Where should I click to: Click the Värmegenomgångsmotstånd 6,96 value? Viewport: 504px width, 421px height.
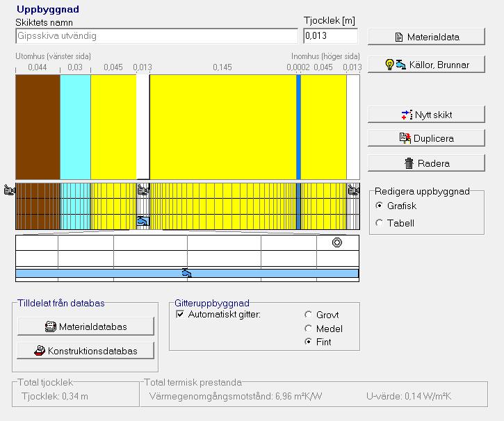(236, 396)
